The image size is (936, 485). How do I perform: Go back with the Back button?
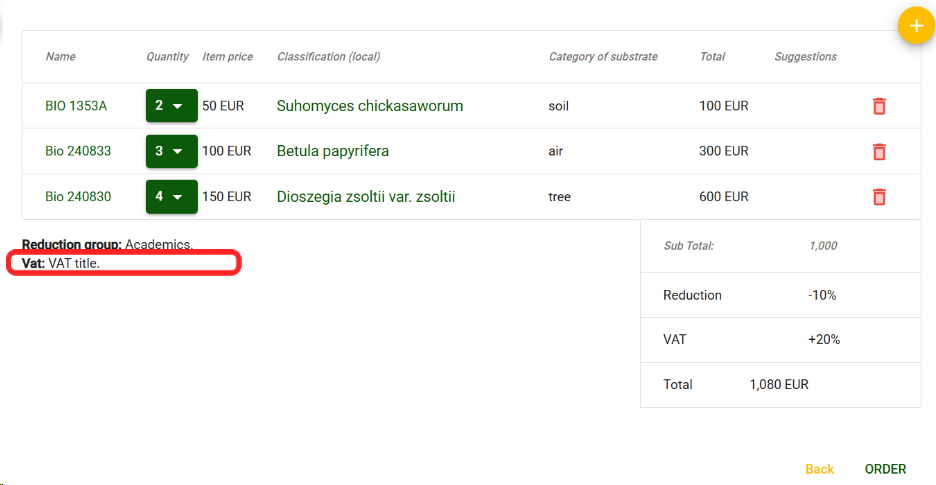tap(819, 469)
